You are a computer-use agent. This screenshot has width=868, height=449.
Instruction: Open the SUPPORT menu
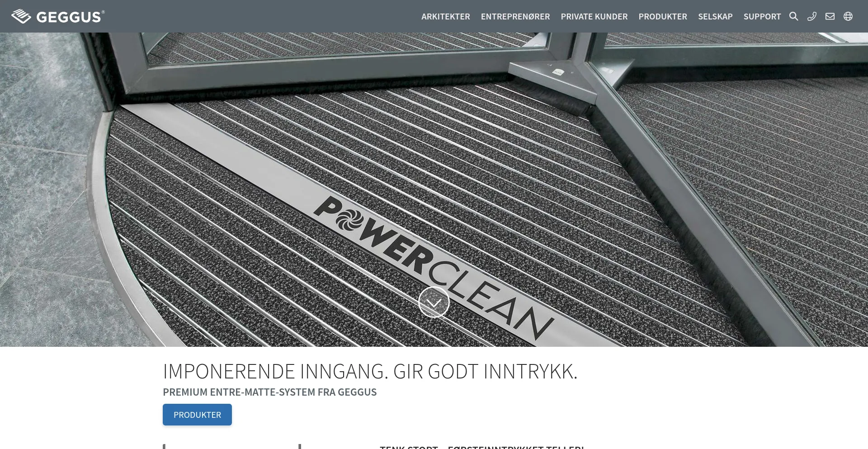click(762, 17)
